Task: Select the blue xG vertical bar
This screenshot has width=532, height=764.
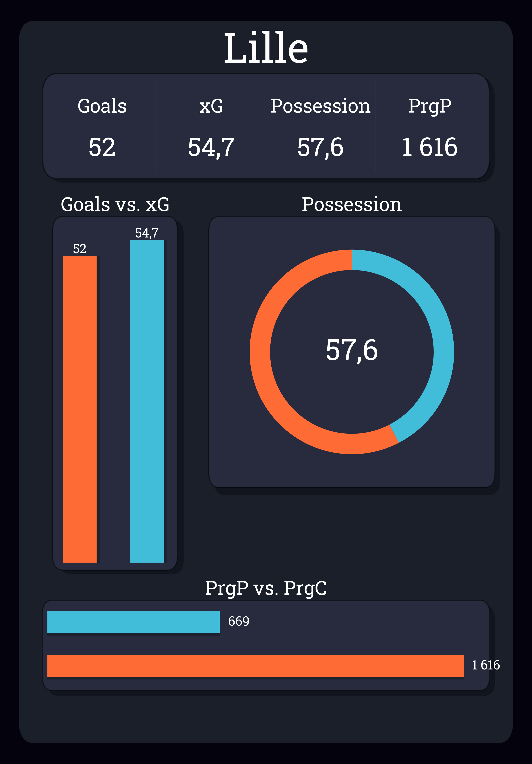Action: click(x=147, y=401)
